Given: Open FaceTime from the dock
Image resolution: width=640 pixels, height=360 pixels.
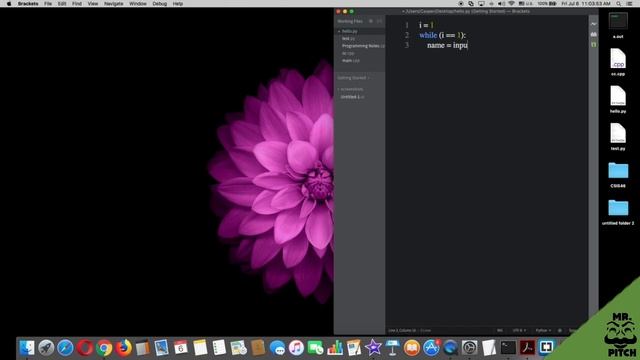Looking at the screenshot, I should coord(316,348).
